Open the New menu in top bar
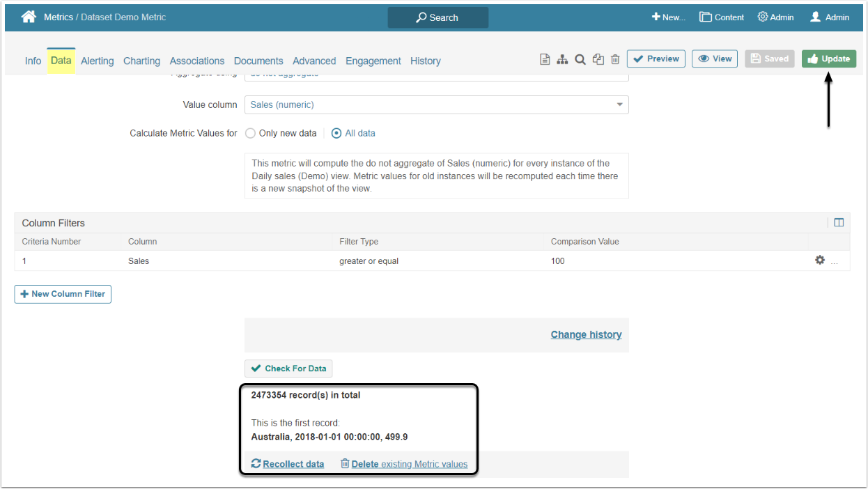868x489 pixels. tap(668, 17)
